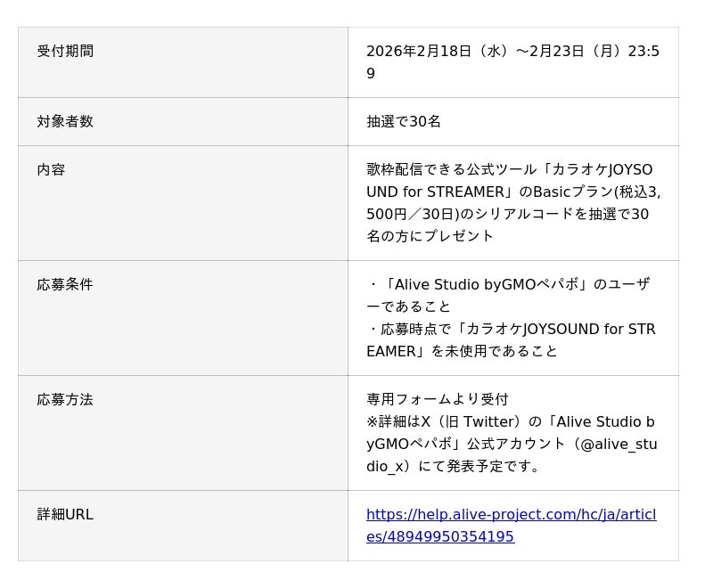Viewport: 713px width, 588px height.
Task: Click the 名の方にプレゼント line
Action: [430, 236]
